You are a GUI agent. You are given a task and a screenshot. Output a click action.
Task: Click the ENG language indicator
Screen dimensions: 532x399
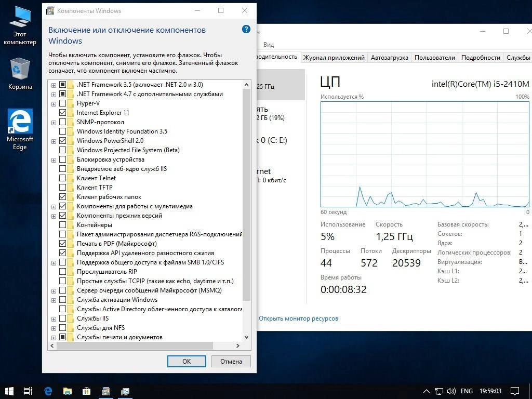pyautogui.click(x=467, y=391)
